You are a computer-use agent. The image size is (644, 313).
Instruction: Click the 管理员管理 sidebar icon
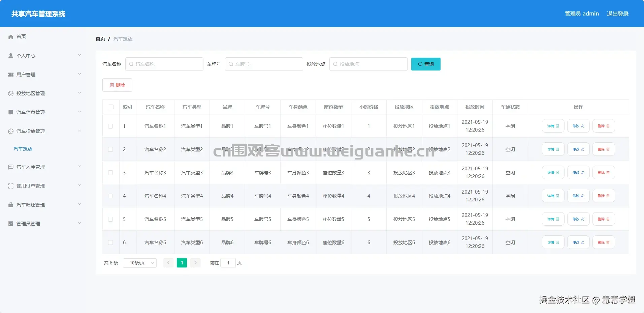pos(11,224)
